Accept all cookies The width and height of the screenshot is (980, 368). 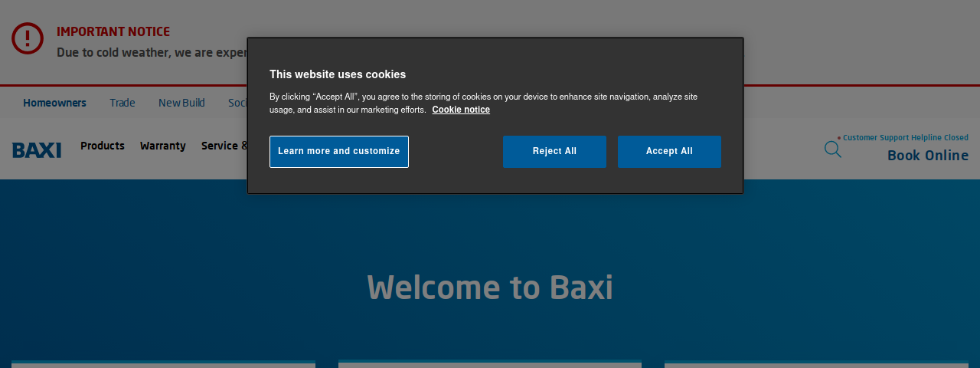tap(669, 152)
